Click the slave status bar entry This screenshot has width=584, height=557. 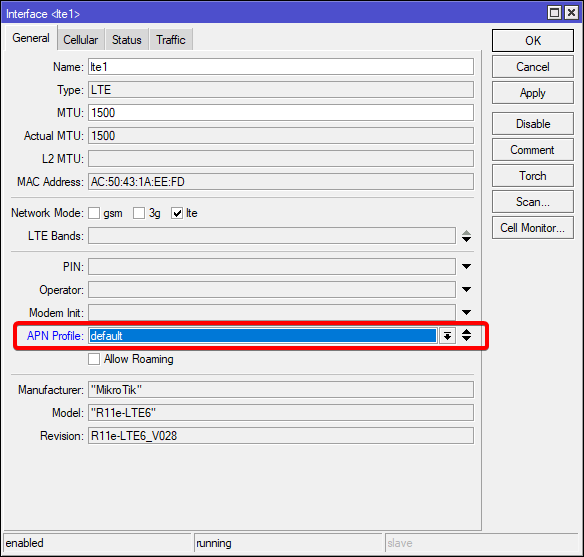(x=482, y=543)
